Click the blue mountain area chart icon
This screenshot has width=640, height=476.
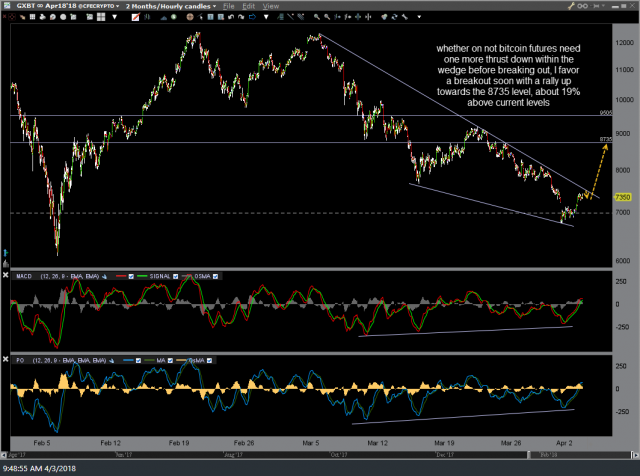point(164,17)
